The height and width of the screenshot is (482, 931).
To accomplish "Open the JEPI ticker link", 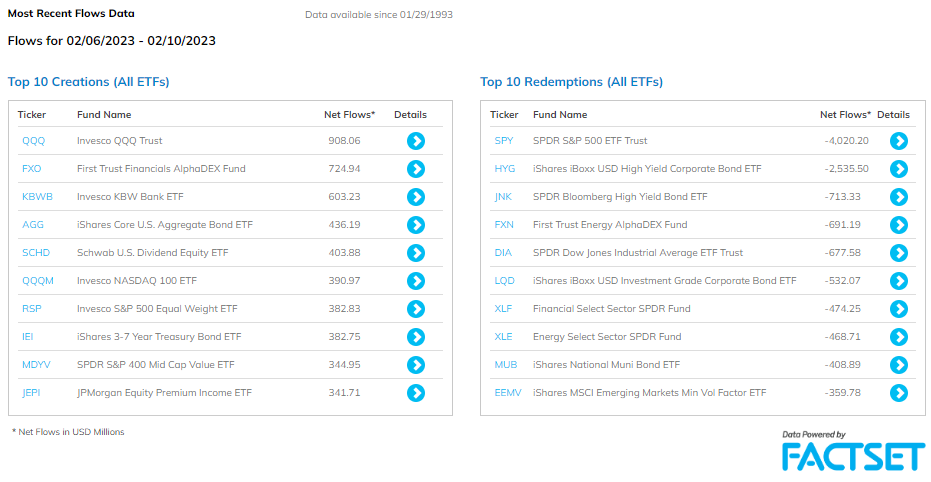I will 31,392.
